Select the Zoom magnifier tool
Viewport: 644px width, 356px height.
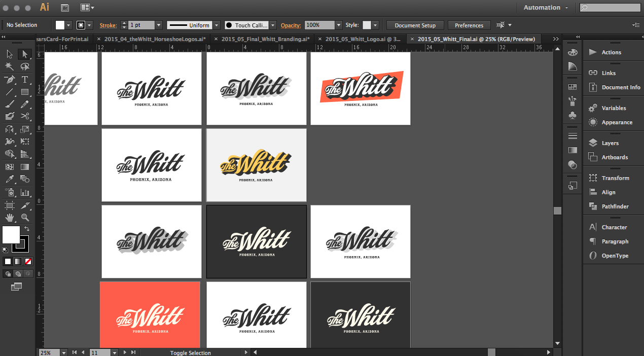tap(24, 218)
